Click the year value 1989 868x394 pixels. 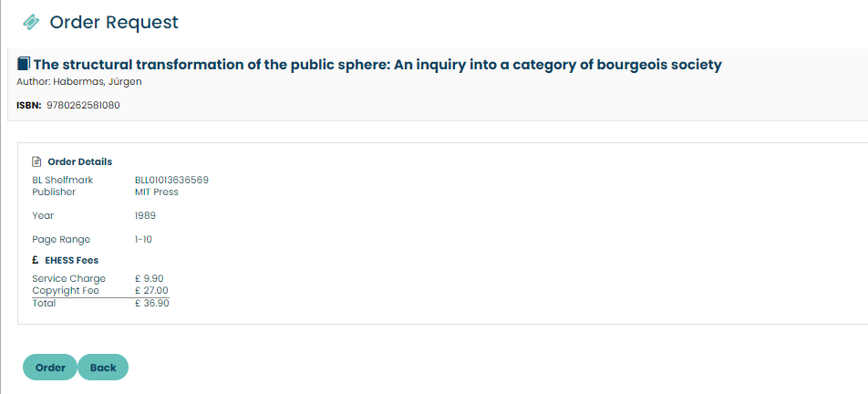145,216
